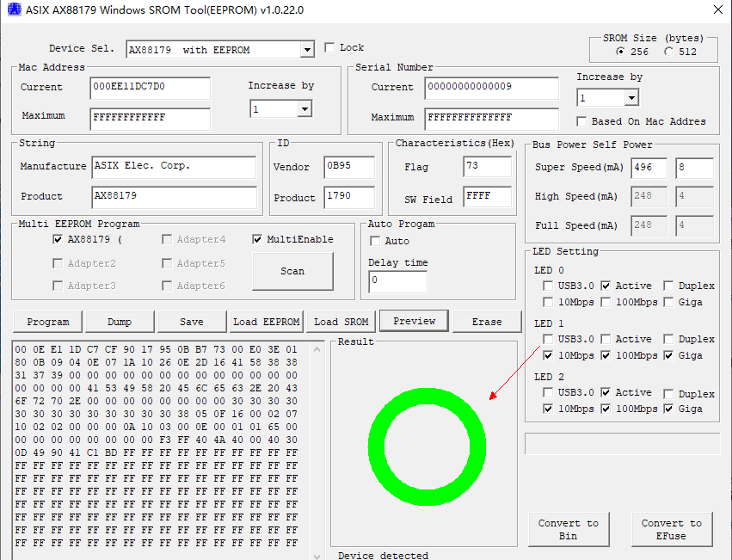Click the ASIX app icon in title bar
The width and height of the screenshot is (732, 560).
pyautogui.click(x=15, y=9)
